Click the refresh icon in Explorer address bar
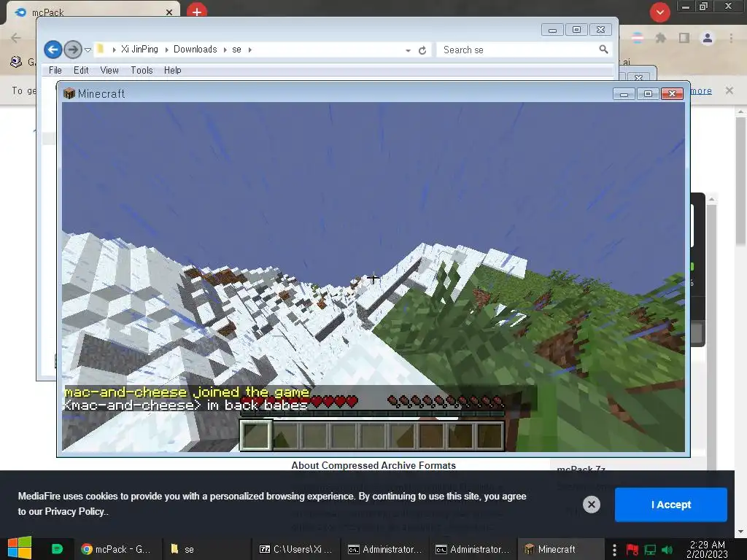The width and height of the screenshot is (747, 560). click(x=422, y=50)
